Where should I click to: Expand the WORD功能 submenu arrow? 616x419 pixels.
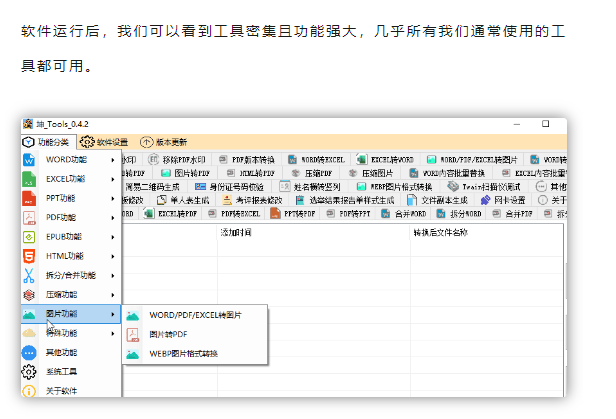pos(113,160)
